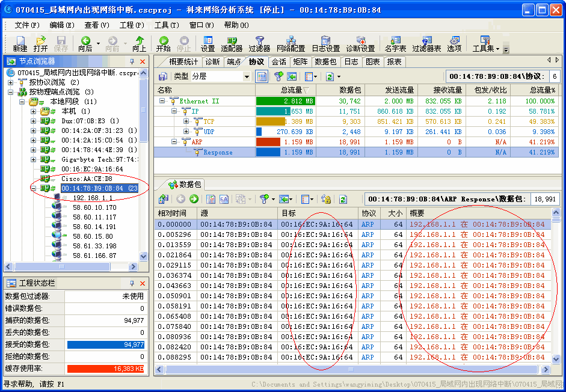Open the 分层 type dropdown
The height and width of the screenshot is (392, 566).
tap(247, 76)
